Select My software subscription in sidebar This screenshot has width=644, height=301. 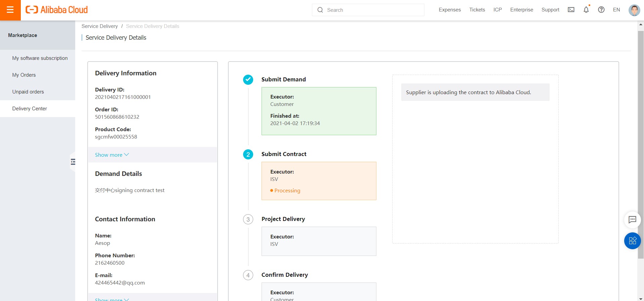pos(40,58)
